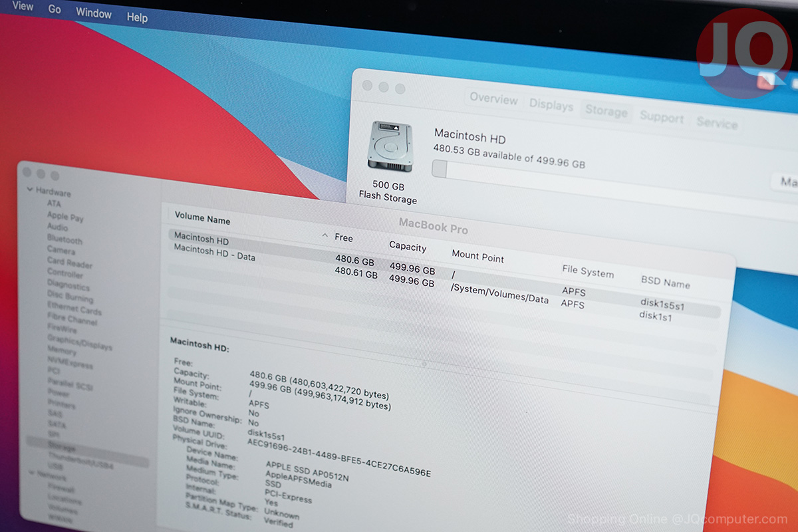Image resolution: width=798 pixels, height=532 pixels.
Task: Select Fibre Channel in the sidebar
Action: point(72,320)
